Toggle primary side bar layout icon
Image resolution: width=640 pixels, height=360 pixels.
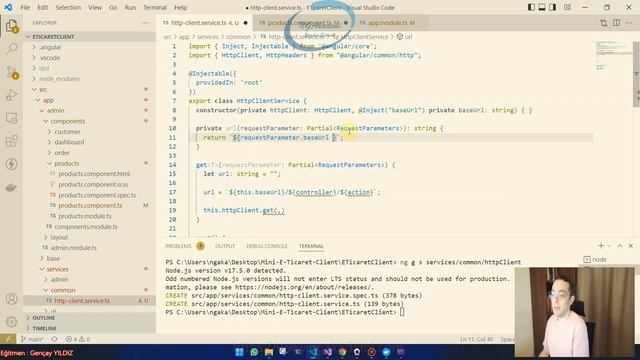tap(531, 7)
